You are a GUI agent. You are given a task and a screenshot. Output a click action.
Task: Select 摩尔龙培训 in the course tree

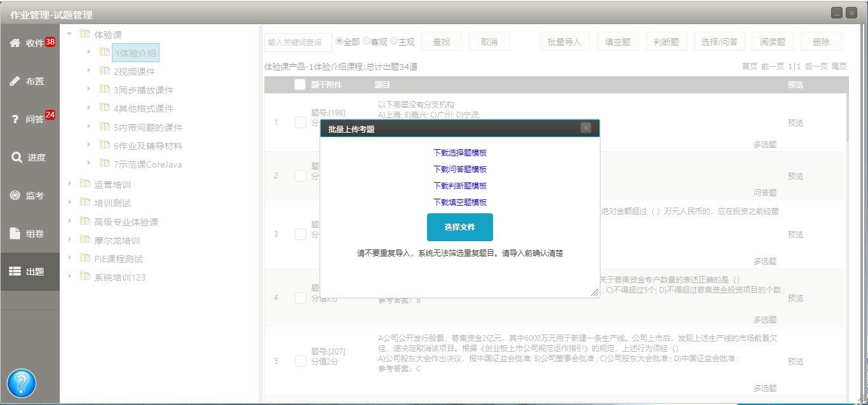pyautogui.click(x=117, y=241)
